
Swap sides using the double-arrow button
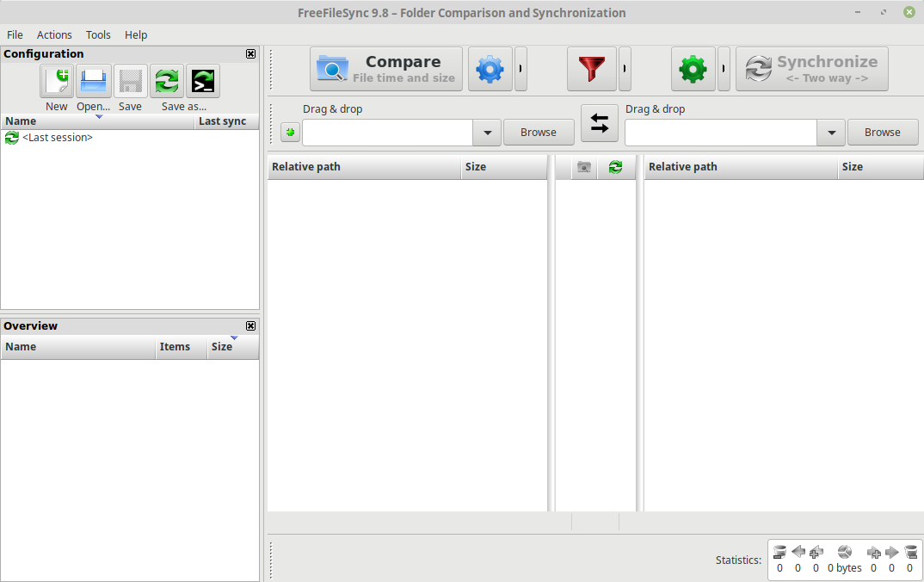[x=600, y=123]
